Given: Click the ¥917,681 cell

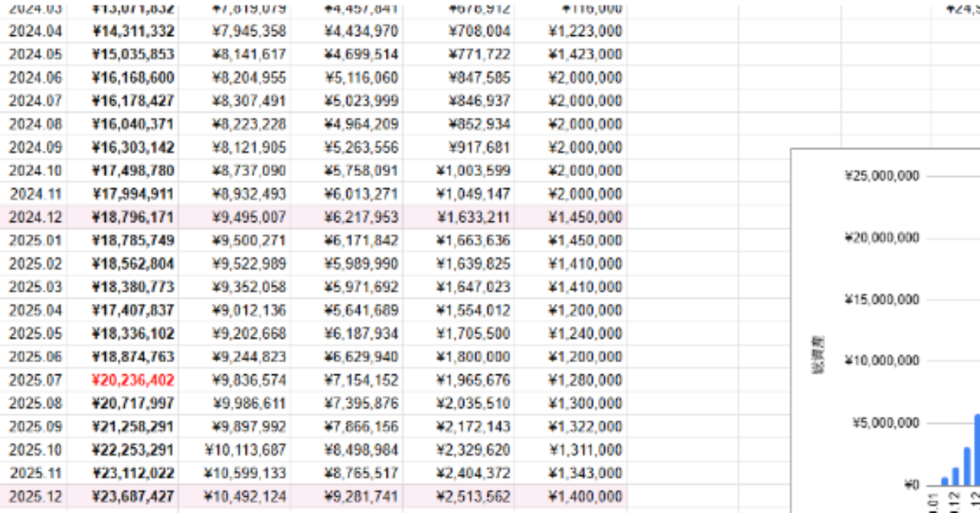Looking at the screenshot, I should click(480, 148).
